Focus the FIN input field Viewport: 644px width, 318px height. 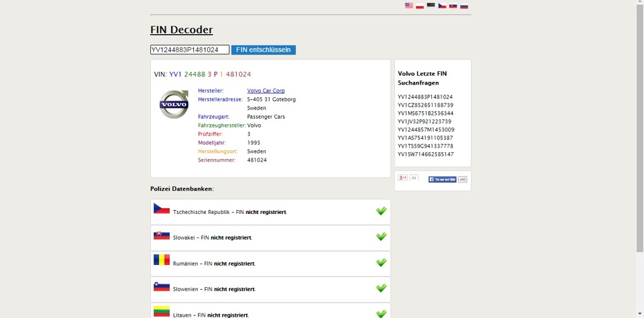coord(190,50)
